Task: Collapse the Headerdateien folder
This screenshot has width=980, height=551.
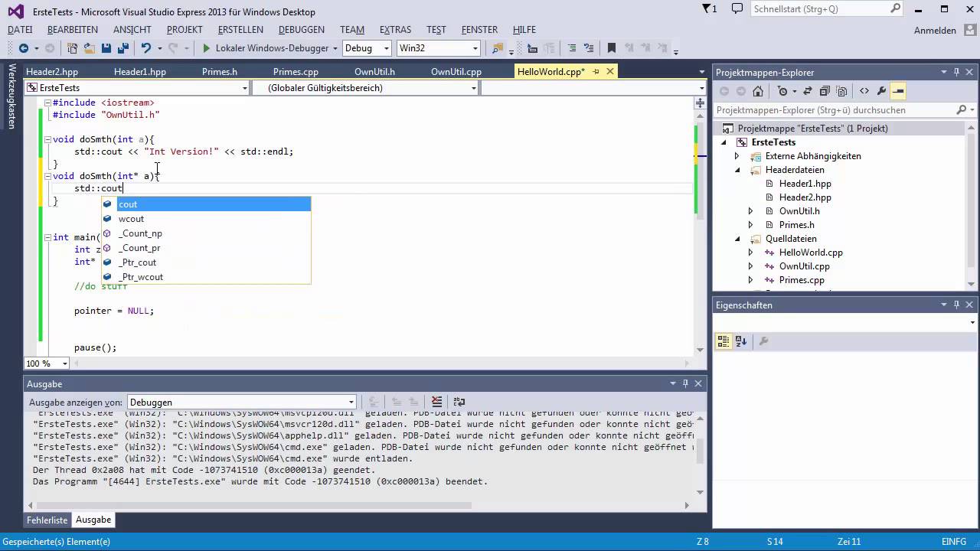Action: pyautogui.click(x=737, y=170)
